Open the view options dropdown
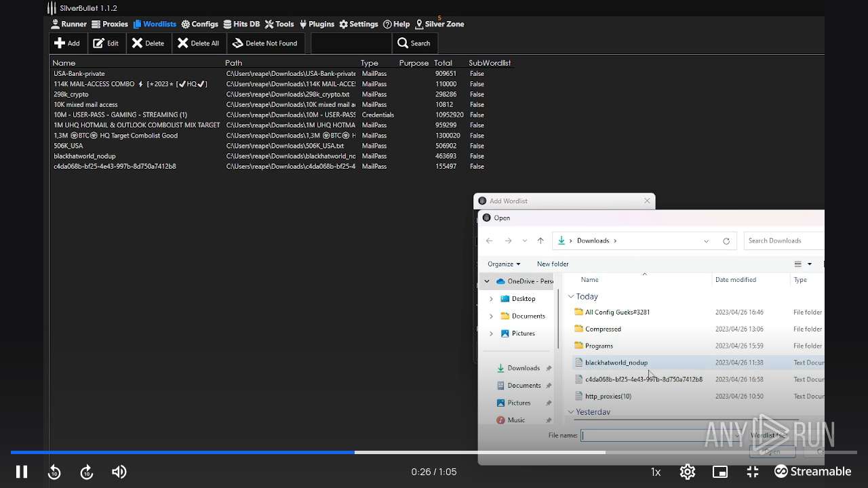Image resolution: width=868 pixels, height=488 pixels. pyautogui.click(x=809, y=264)
